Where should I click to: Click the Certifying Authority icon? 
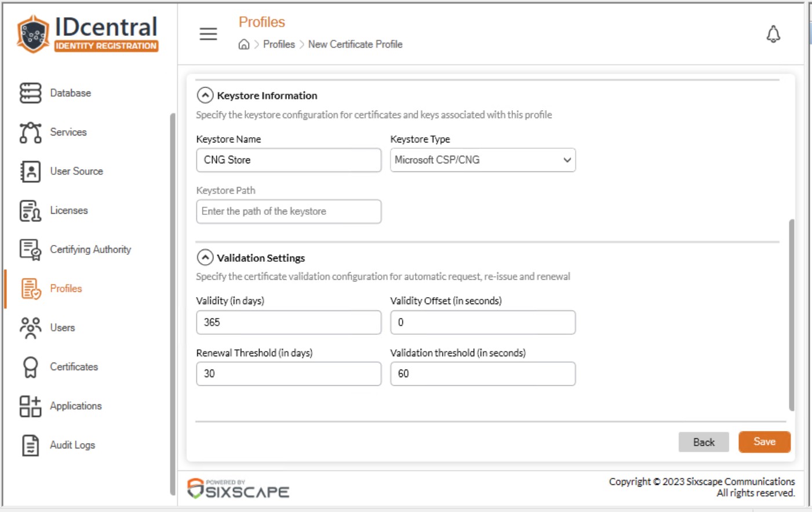(x=30, y=250)
